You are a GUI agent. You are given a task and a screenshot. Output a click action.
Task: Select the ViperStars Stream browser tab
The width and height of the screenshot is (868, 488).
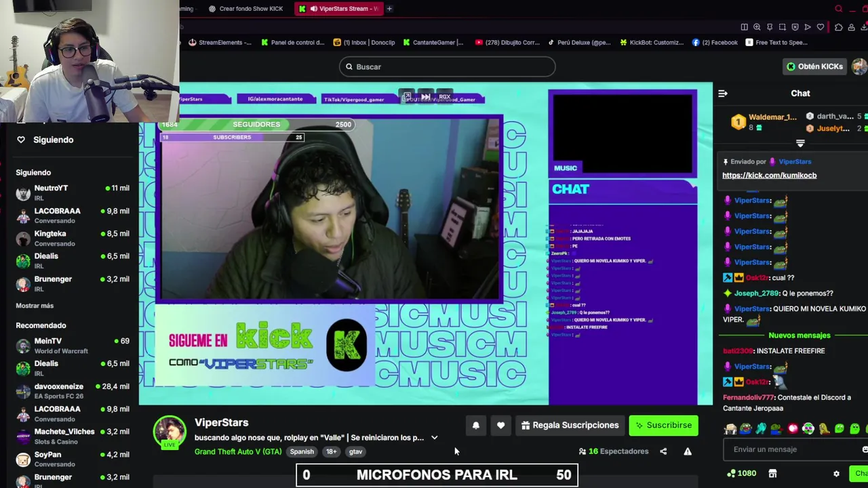tap(339, 9)
